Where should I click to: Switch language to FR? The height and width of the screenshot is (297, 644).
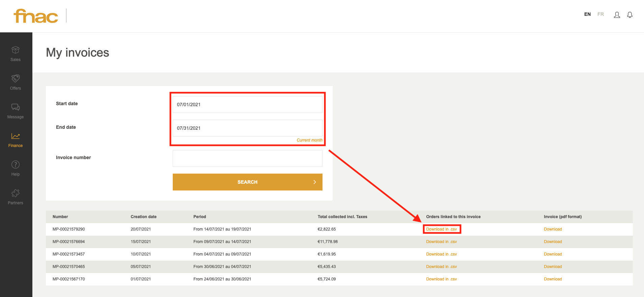click(x=600, y=14)
